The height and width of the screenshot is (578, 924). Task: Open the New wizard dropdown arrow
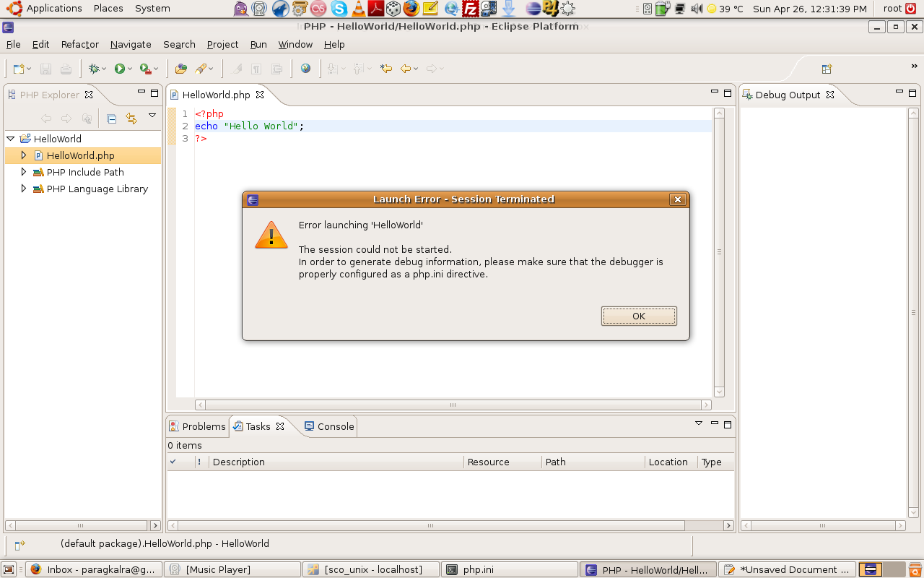pos(29,69)
